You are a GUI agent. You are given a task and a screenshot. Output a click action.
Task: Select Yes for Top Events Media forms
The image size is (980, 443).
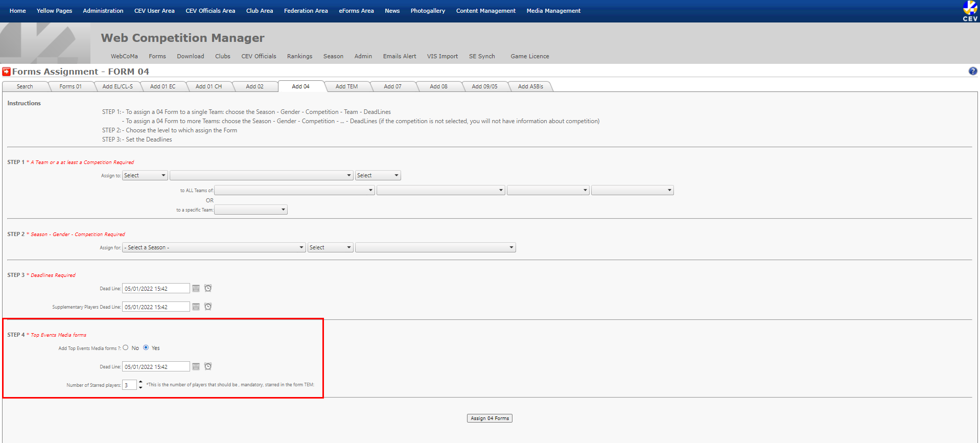click(146, 347)
